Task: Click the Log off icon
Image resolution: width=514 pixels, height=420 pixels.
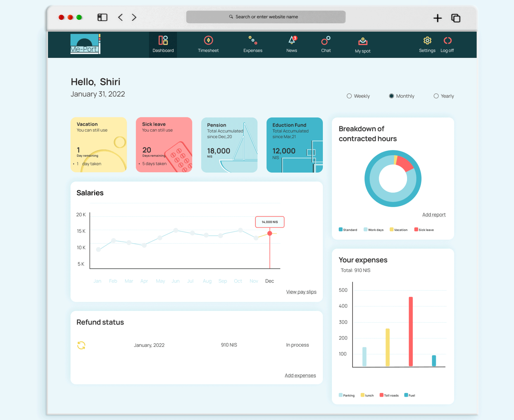Action: pyautogui.click(x=447, y=41)
